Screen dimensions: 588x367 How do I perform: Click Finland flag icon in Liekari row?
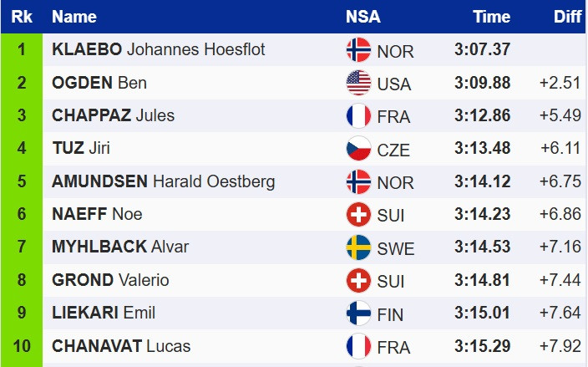click(x=358, y=313)
